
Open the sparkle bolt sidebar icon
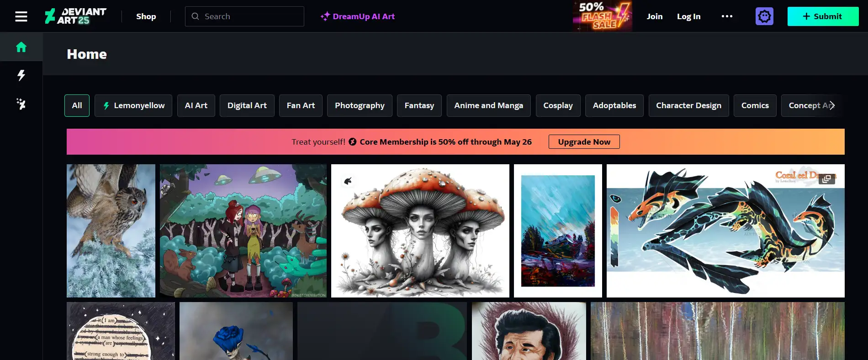tap(21, 104)
